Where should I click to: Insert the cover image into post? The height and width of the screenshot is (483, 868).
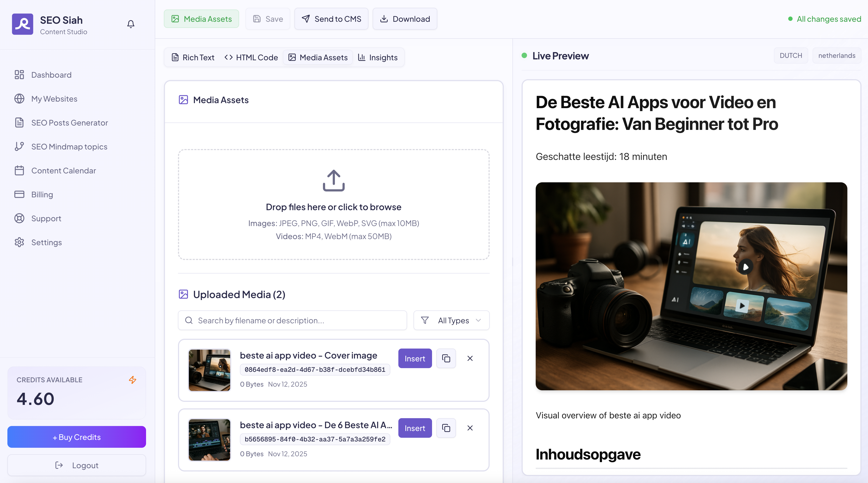(415, 358)
